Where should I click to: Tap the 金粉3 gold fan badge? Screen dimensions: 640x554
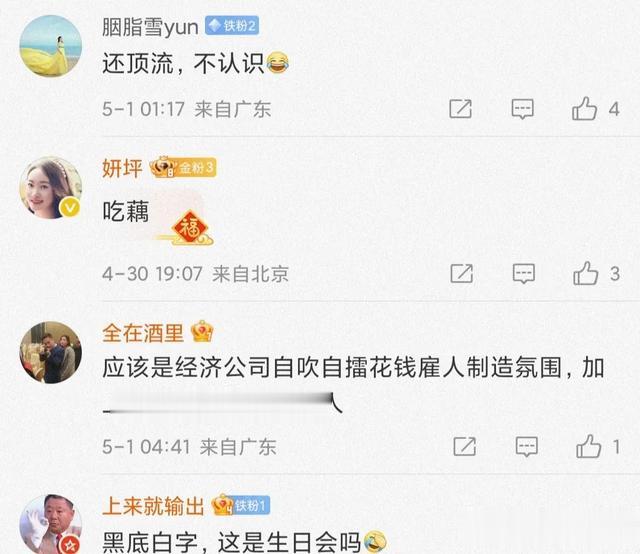[x=183, y=167]
